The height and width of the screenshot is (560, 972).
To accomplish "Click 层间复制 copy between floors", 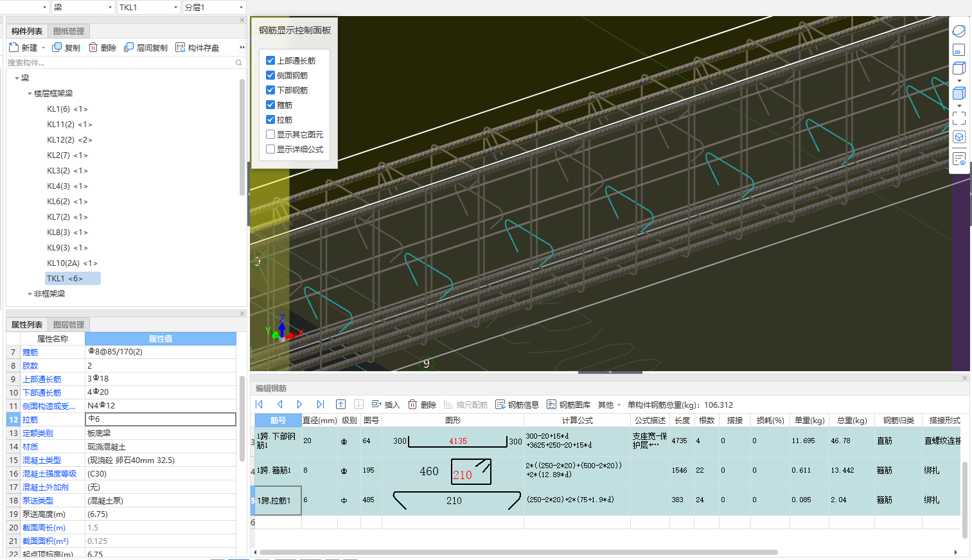I will pyautogui.click(x=146, y=48).
